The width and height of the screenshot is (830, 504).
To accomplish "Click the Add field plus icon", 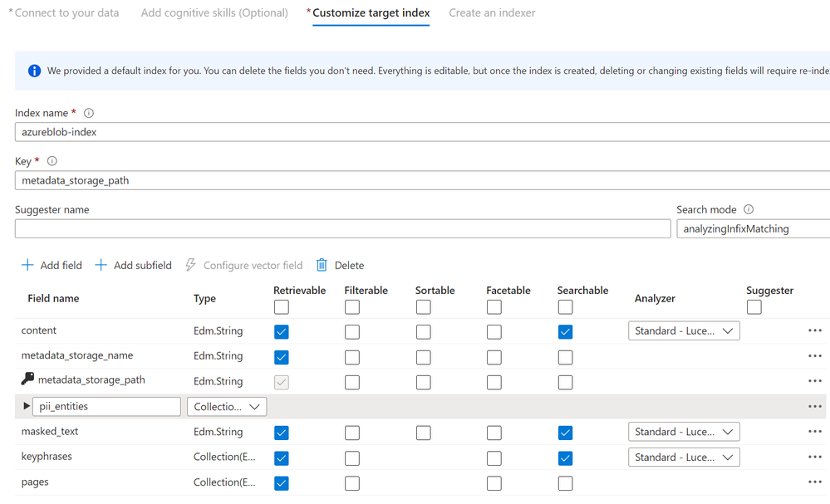I will [27, 265].
